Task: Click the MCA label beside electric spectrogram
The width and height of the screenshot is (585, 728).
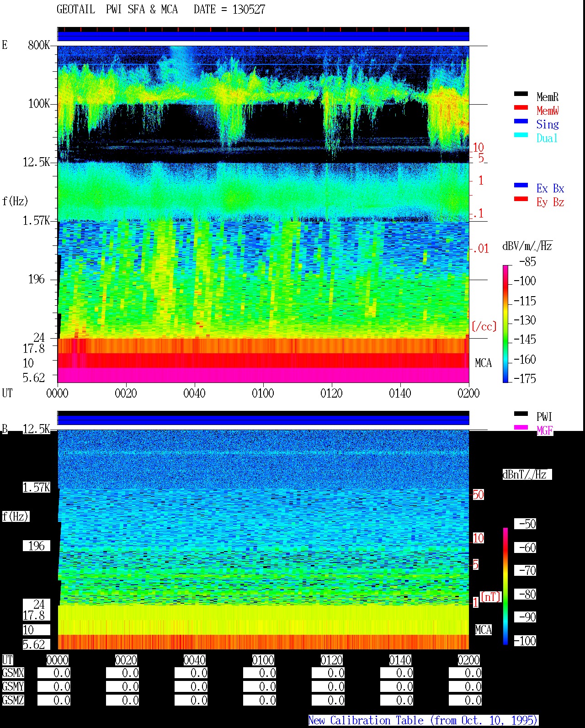Action: tap(483, 363)
